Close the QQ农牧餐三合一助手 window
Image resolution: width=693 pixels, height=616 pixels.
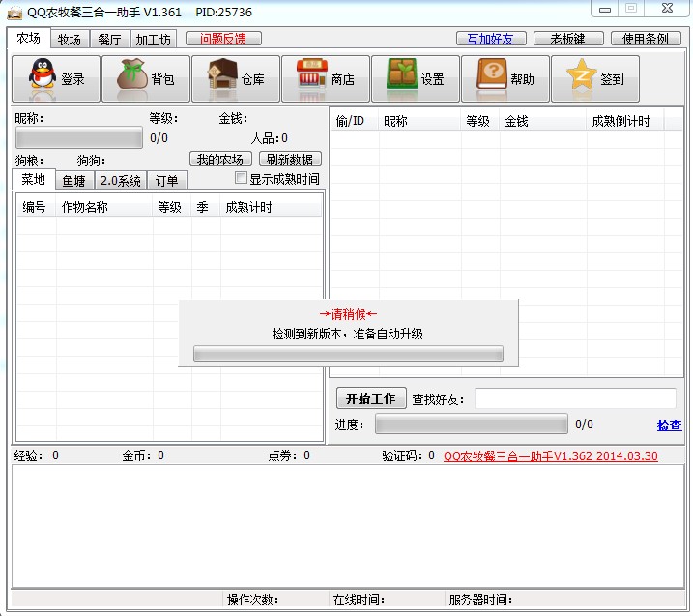click(667, 9)
